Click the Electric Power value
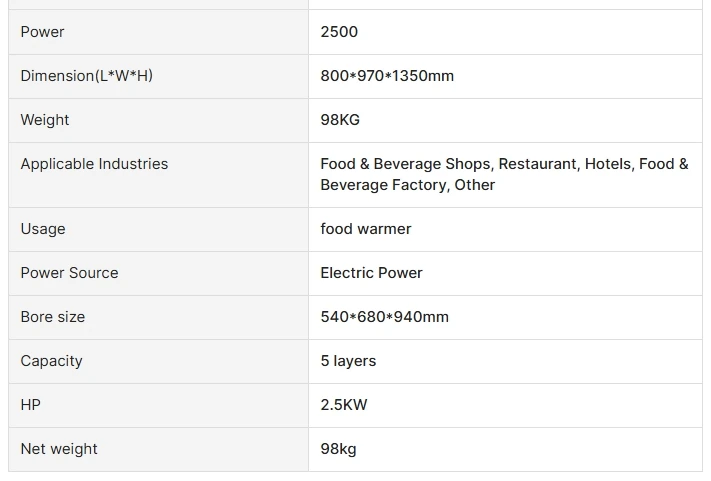711x481 pixels. pyautogui.click(x=371, y=273)
